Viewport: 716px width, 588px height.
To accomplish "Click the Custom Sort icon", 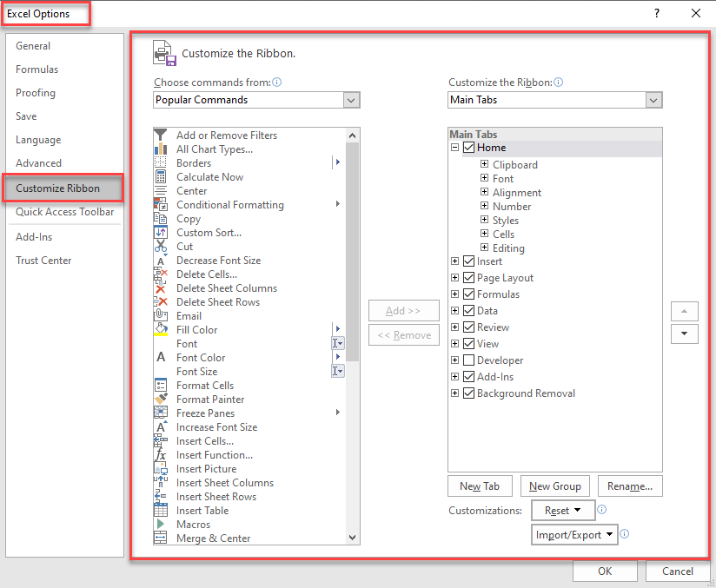I will (x=160, y=233).
